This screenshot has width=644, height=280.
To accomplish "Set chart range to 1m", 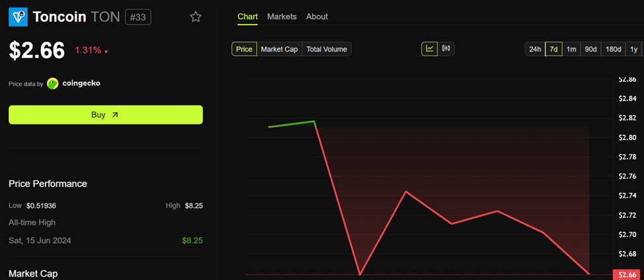I will pos(571,49).
